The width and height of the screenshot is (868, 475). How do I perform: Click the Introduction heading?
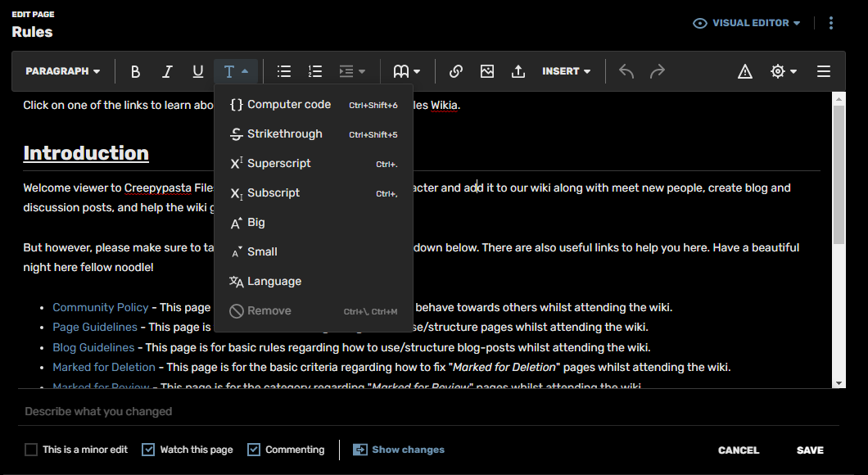point(86,153)
